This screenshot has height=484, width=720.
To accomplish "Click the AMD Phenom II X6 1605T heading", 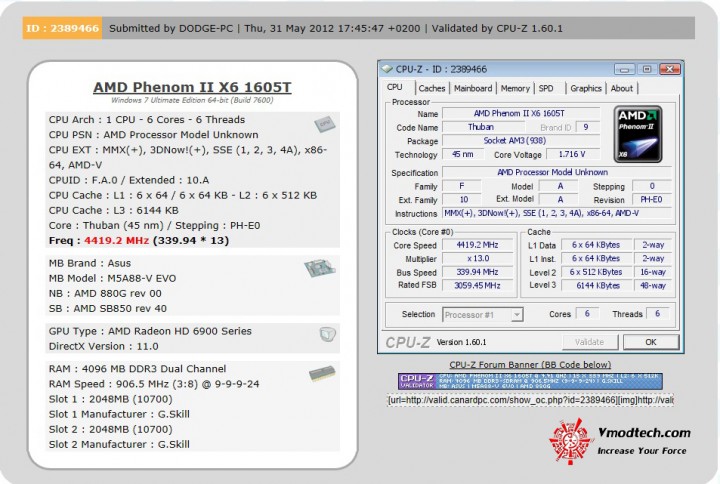I will [x=192, y=87].
